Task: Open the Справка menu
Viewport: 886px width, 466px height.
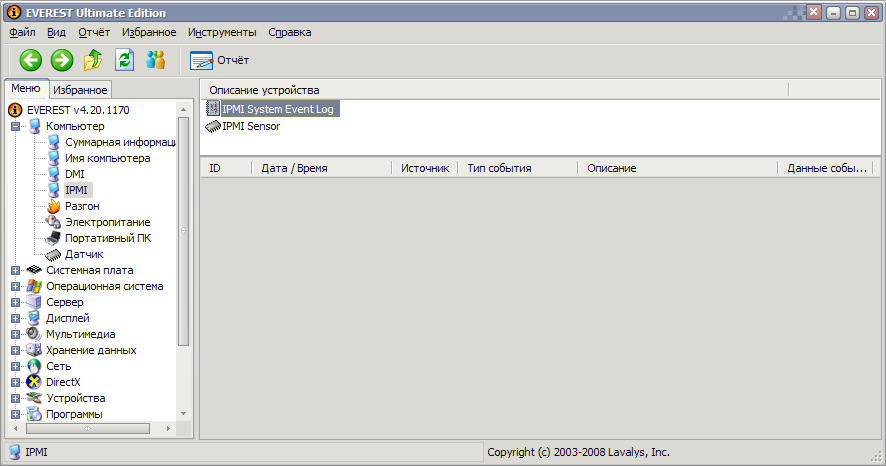Action: [290, 32]
